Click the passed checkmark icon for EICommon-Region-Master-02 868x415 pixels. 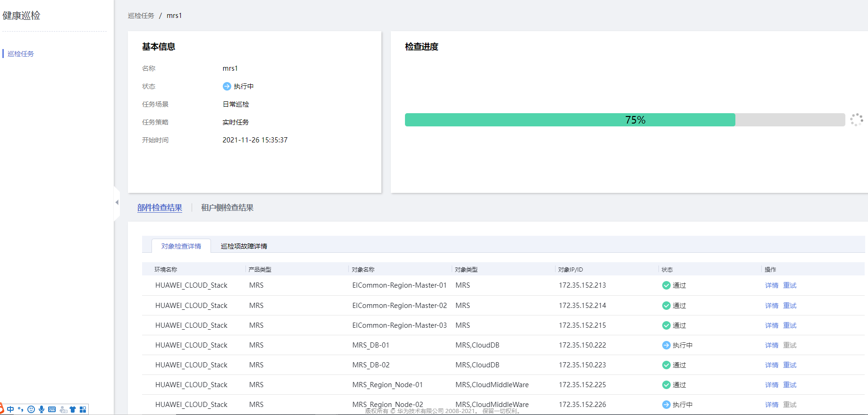pyautogui.click(x=666, y=306)
